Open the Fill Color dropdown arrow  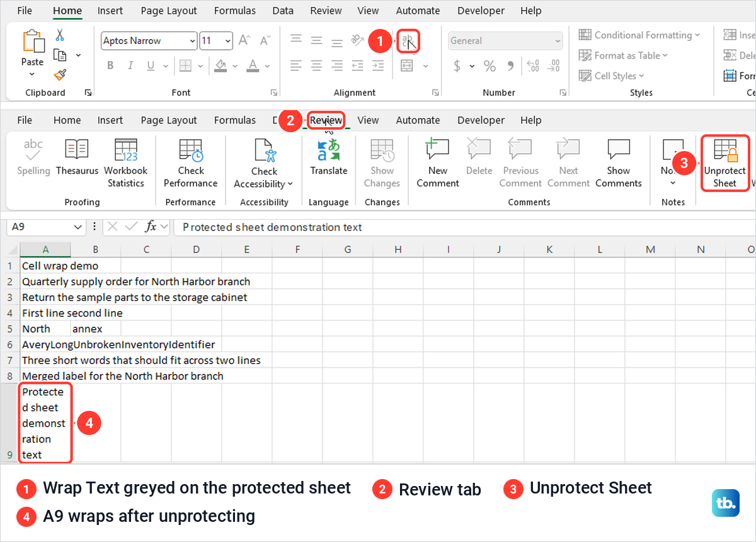coord(235,65)
